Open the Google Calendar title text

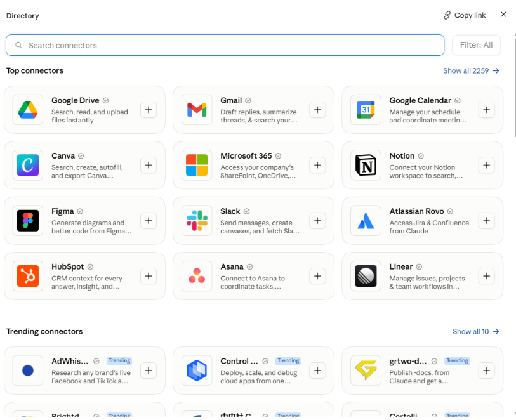pyautogui.click(x=420, y=100)
